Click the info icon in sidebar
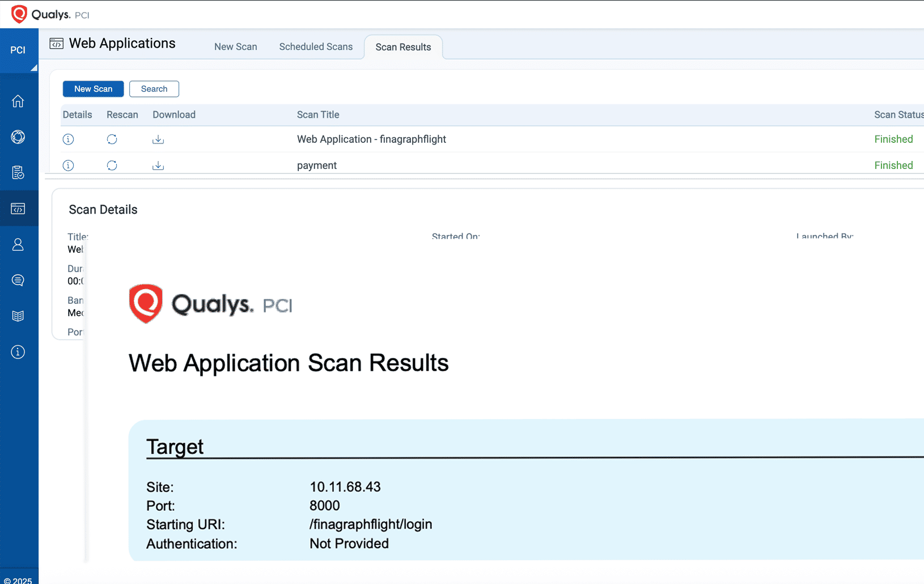 coord(18,352)
